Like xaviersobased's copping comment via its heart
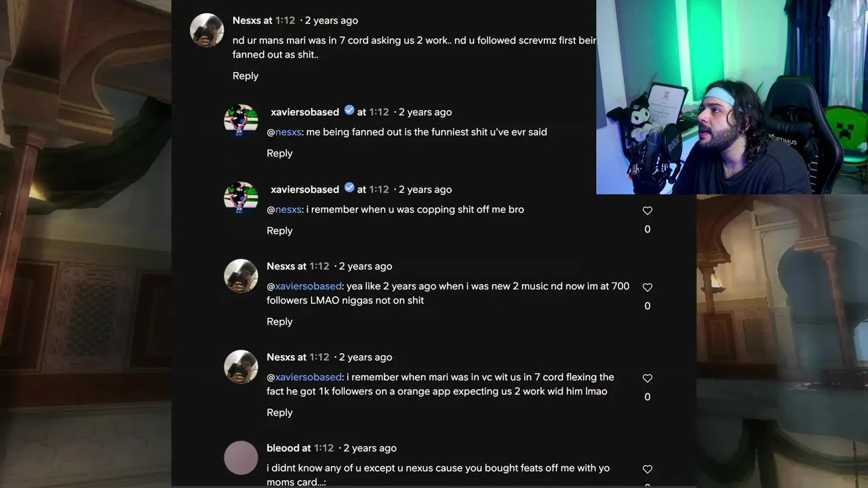 coord(647,211)
